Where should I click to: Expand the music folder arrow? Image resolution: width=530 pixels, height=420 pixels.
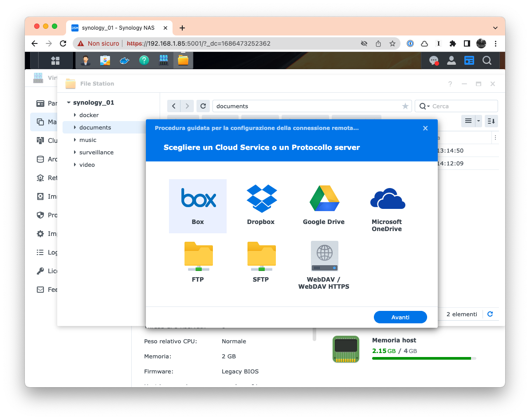[75, 140]
